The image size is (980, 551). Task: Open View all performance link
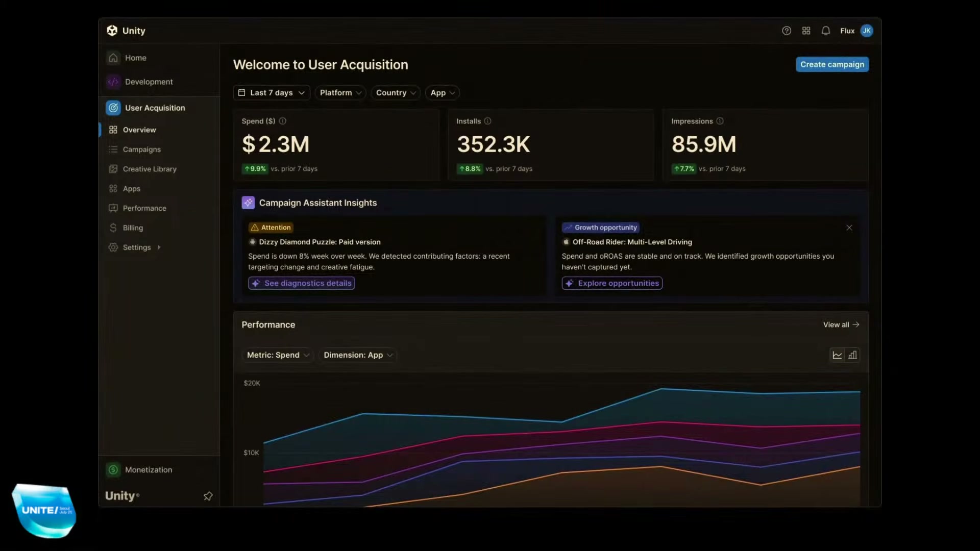coord(841,324)
